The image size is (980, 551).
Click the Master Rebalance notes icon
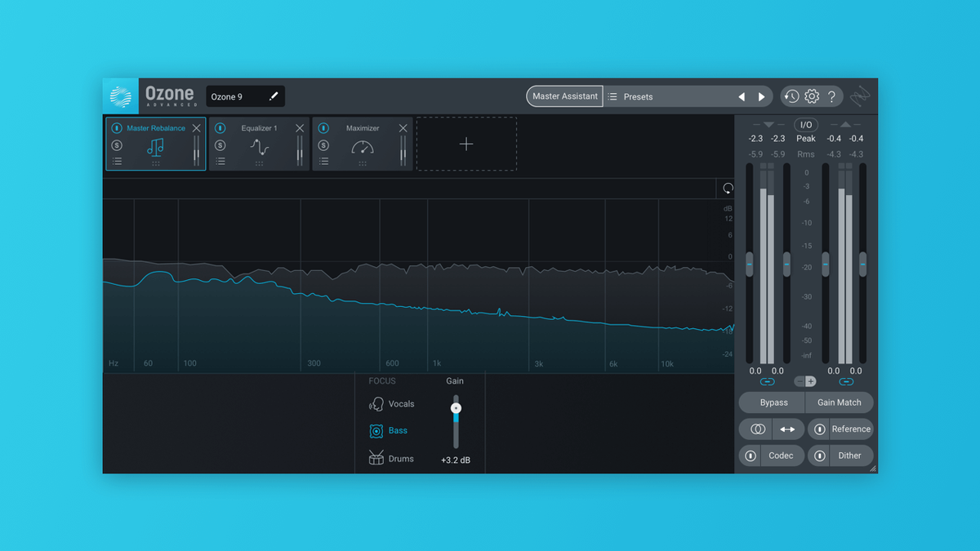click(156, 146)
